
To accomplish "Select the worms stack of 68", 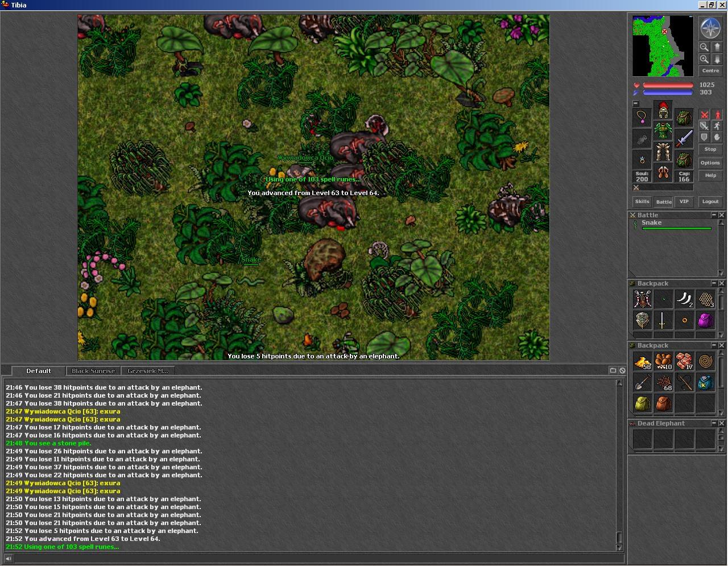I will (x=664, y=382).
